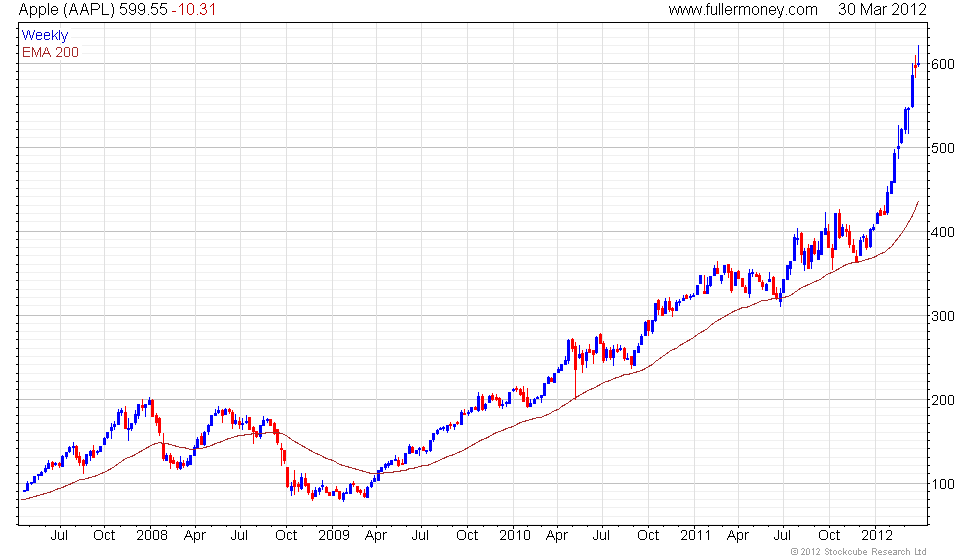This screenshot has height=560, width=980.
Task: Click the 2009 year axis label
Action: point(334,535)
